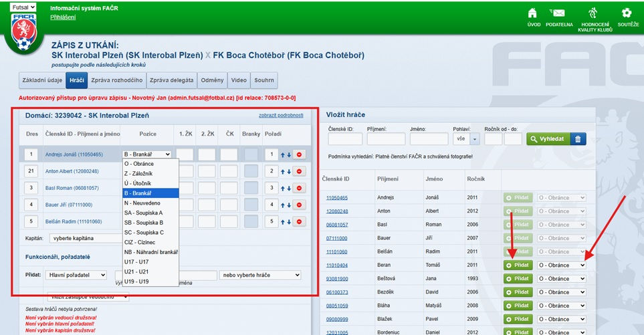Screen dimensions: 644x335
Task: Select 'NB - Náhradní brankář' option
Action: point(150,252)
